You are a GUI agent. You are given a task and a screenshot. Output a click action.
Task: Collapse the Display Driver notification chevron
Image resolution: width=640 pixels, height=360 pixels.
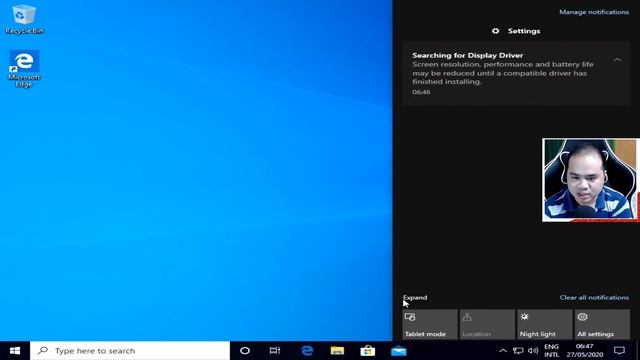point(618,60)
